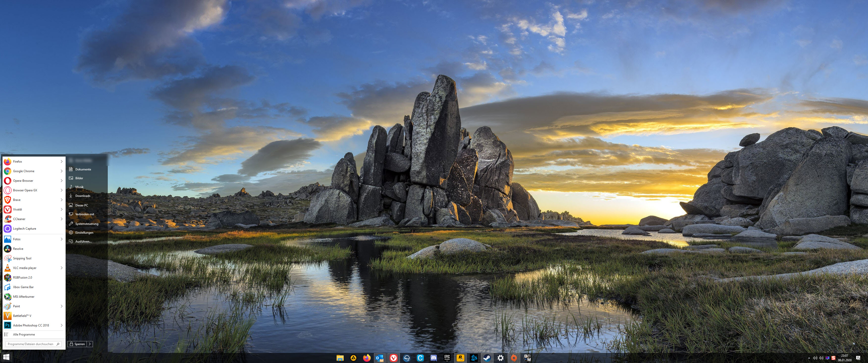This screenshot has width=868, height=363.
Task: Expand Adobe Photoshop CC 2018 submenu arrow
Action: pos(61,325)
